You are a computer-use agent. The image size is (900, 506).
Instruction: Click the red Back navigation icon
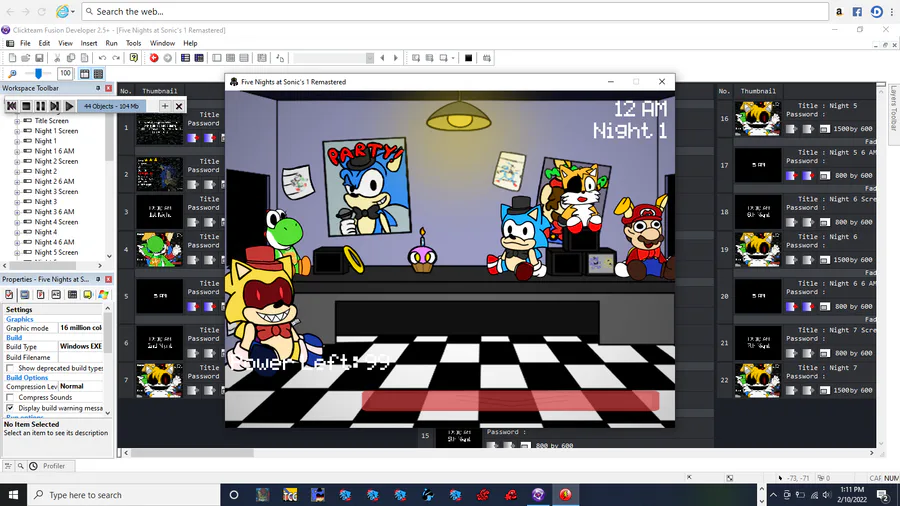pyautogui.click(x=154, y=58)
